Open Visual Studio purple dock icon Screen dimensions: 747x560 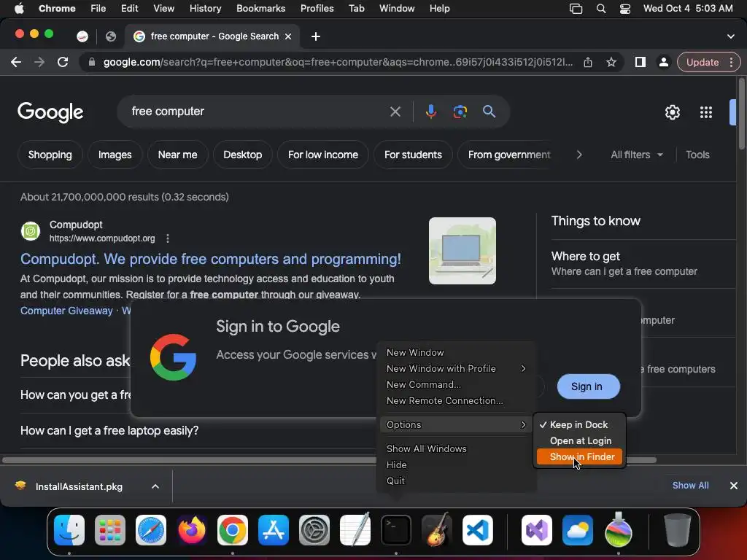(537, 530)
